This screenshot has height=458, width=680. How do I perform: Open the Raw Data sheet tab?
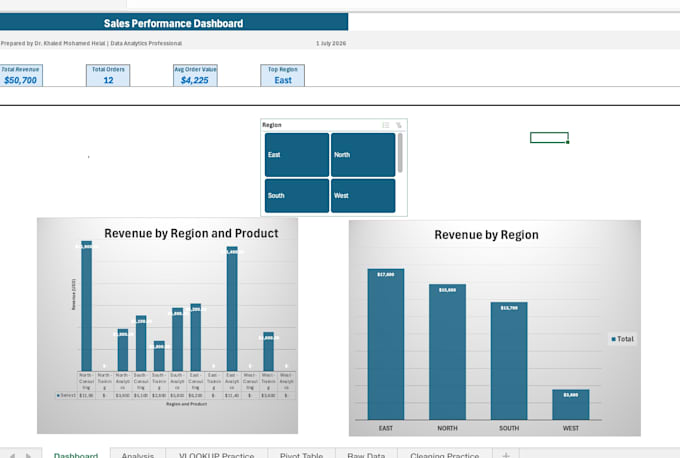pyautogui.click(x=366, y=455)
